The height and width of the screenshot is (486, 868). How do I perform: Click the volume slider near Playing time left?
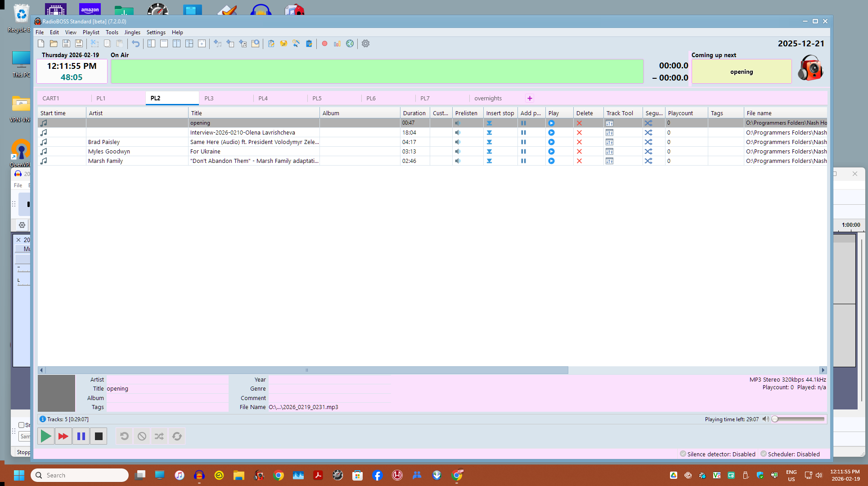tap(799, 419)
